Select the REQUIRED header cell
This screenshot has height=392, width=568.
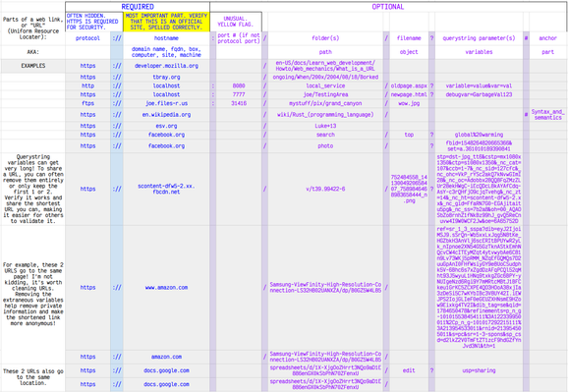[138, 7]
